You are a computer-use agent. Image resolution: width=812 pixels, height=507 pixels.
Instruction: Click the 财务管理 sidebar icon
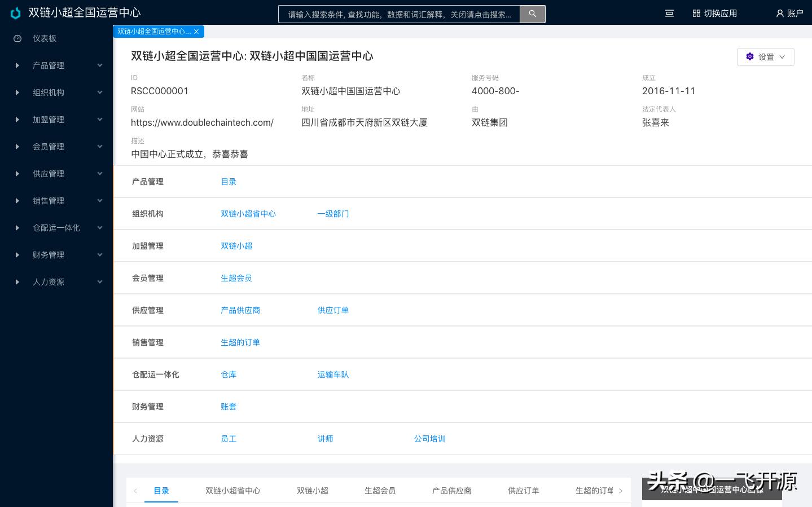(x=17, y=255)
